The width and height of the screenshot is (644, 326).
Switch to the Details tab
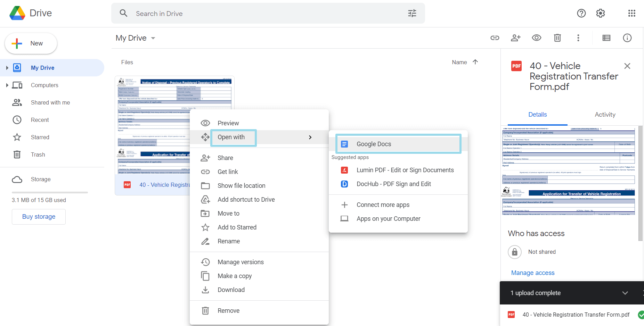[x=538, y=115]
